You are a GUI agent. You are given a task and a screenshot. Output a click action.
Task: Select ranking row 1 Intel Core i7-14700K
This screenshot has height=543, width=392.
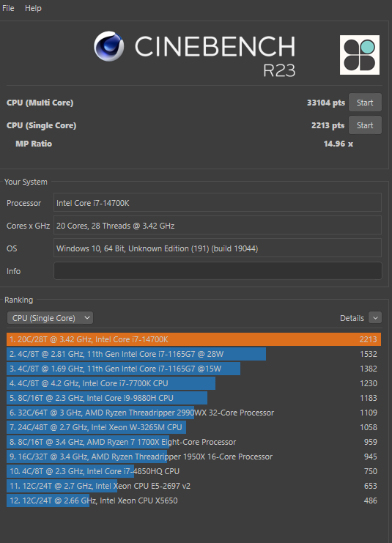click(193, 339)
